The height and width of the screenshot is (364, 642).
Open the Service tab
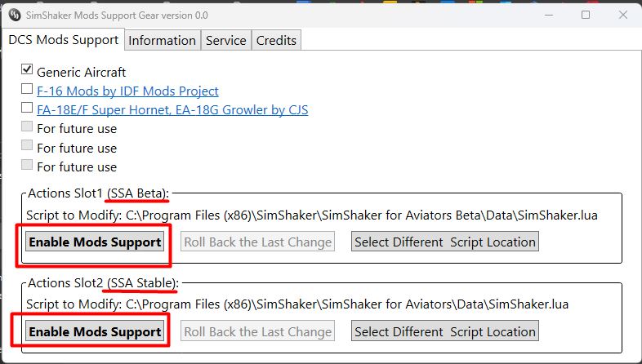226,41
